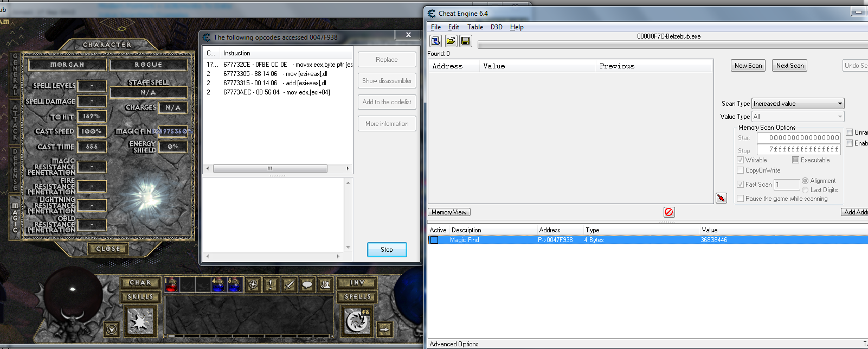
Task: Use blue mana potion in belt slot 4
Action: point(218,284)
